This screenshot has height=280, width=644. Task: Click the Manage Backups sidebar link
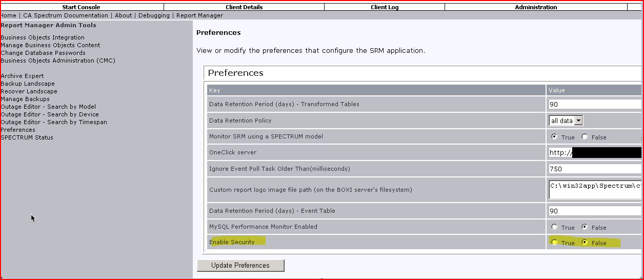25,99
